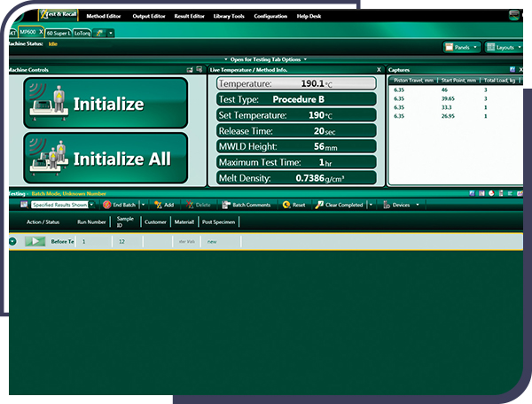Close the Live Temperature / Method Info panel
The image size is (532, 404).
379,69
